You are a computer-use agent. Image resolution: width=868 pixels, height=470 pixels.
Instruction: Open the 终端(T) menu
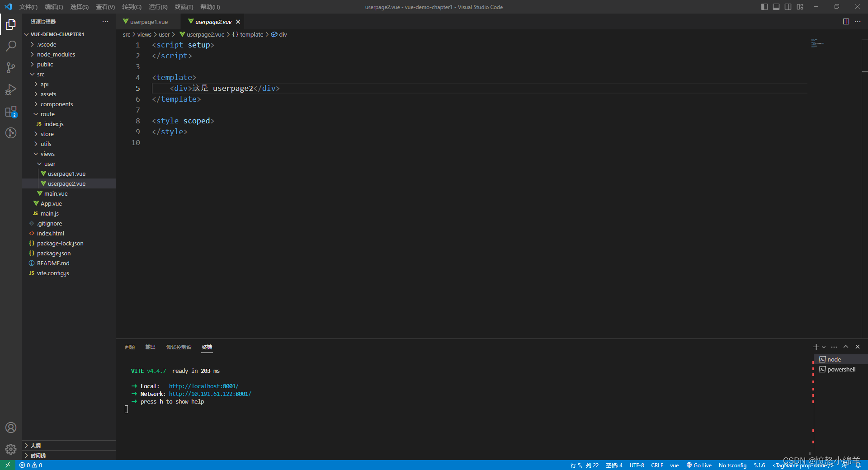(x=184, y=7)
